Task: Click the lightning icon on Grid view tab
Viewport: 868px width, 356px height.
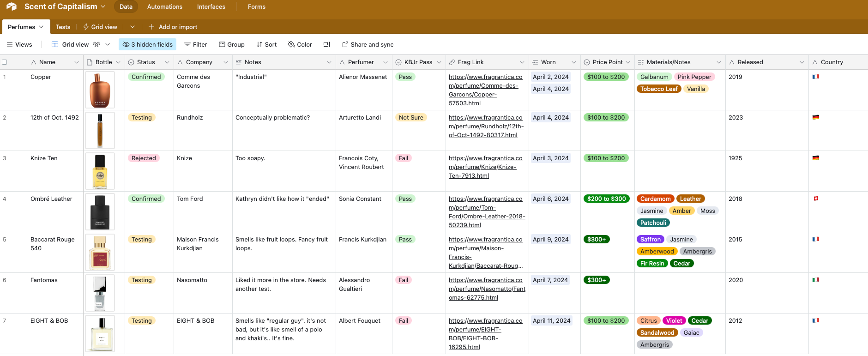Action: pyautogui.click(x=86, y=27)
